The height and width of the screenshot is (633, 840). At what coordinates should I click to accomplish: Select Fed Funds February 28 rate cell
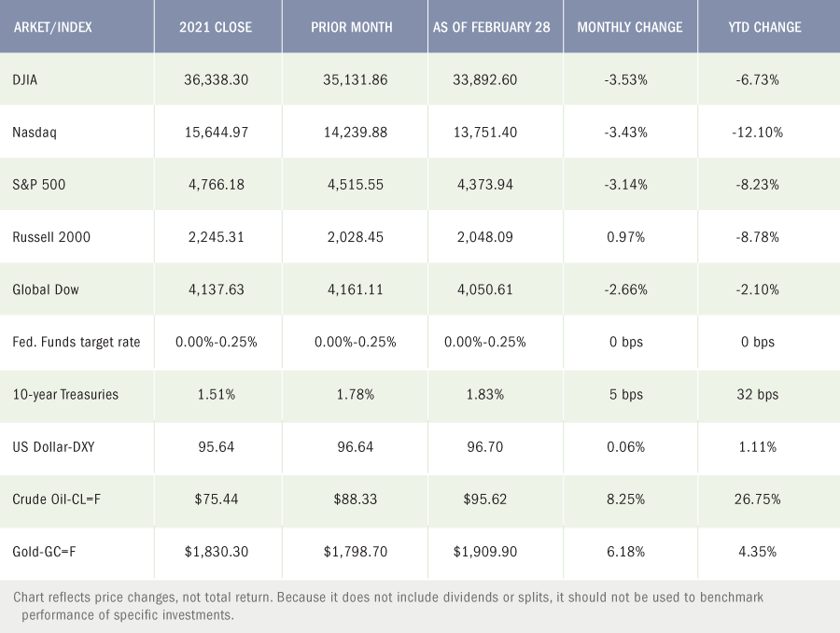tap(484, 342)
